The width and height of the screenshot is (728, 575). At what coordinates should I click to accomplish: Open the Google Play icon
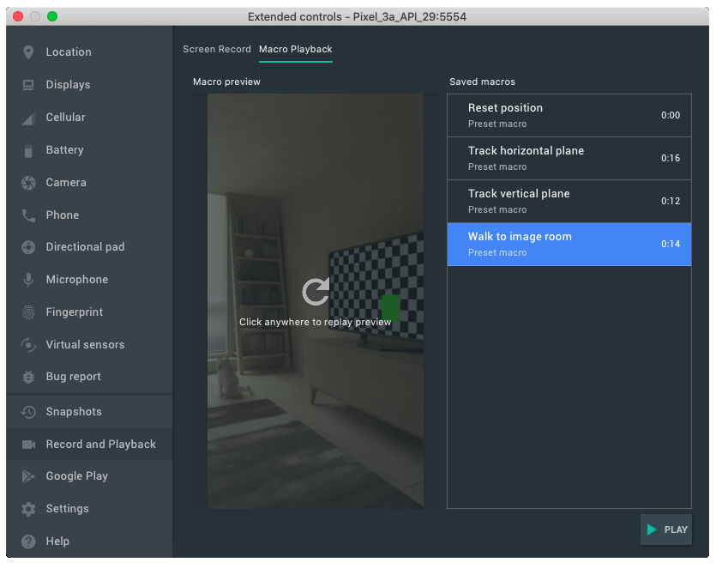(x=28, y=476)
